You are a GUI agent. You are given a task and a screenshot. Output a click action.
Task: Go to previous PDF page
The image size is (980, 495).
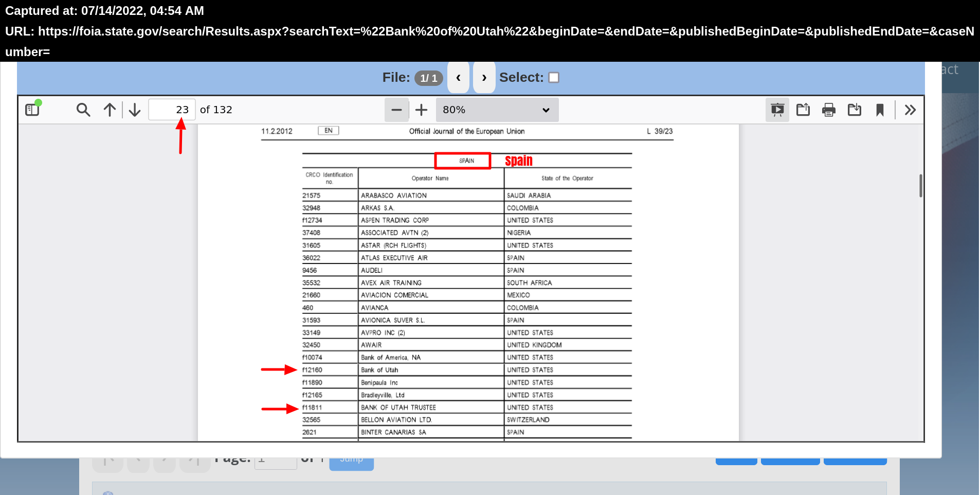click(x=110, y=110)
